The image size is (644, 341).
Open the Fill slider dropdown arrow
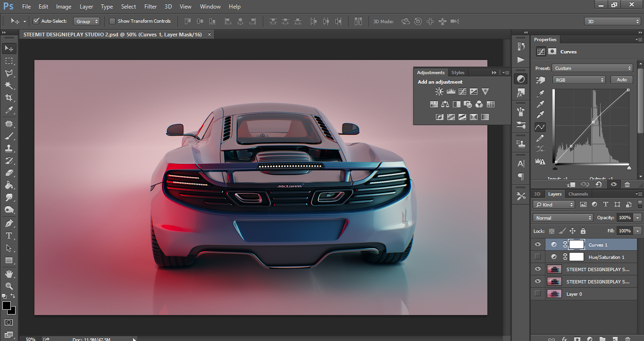pyautogui.click(x=638, y=231)
